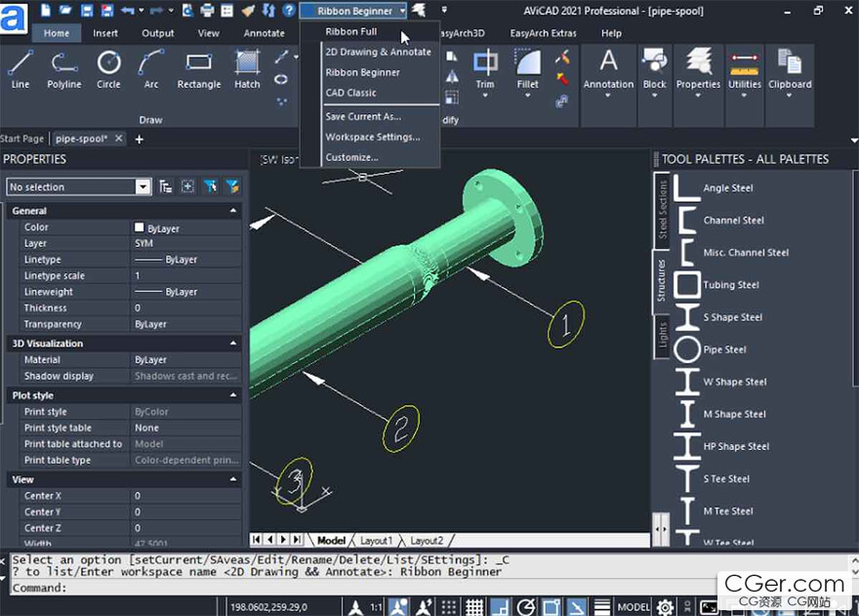Insert Tubing Steel from tool palette
The image size is (859, 616).
click(716, 285)
